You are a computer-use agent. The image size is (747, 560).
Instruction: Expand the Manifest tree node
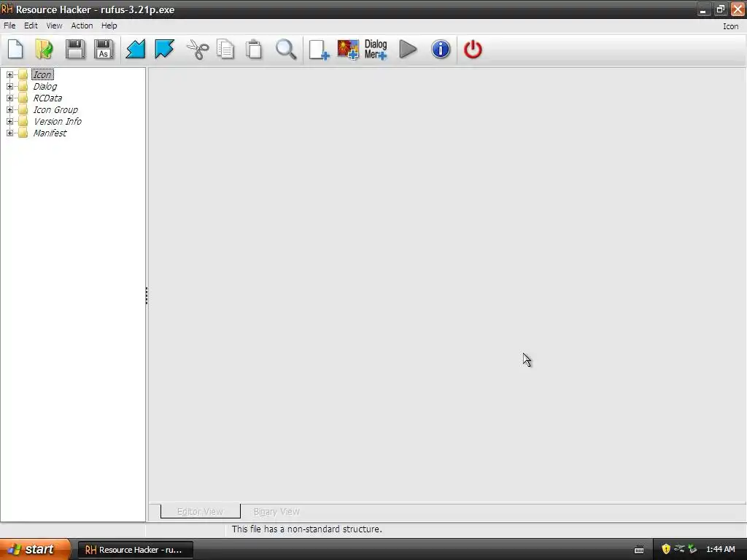(x=9, y=133)
